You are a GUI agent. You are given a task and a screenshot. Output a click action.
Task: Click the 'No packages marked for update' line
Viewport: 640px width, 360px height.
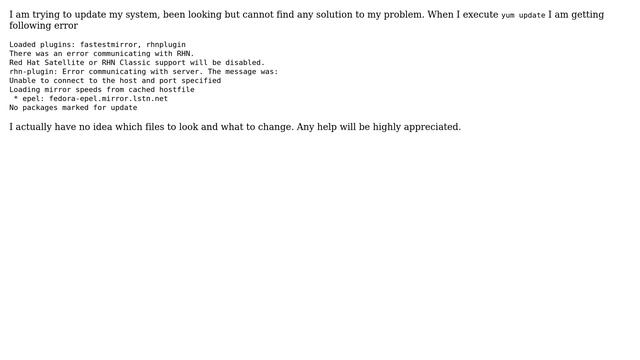73,107
